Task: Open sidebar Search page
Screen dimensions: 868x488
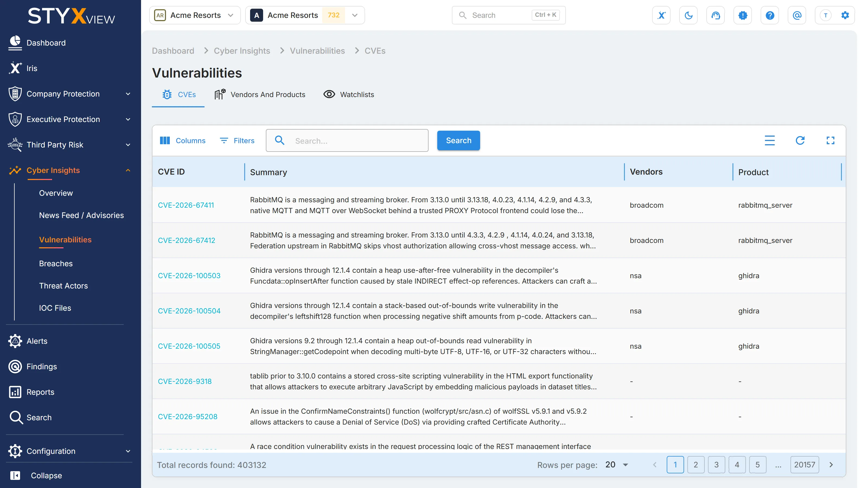Action: 30,417
